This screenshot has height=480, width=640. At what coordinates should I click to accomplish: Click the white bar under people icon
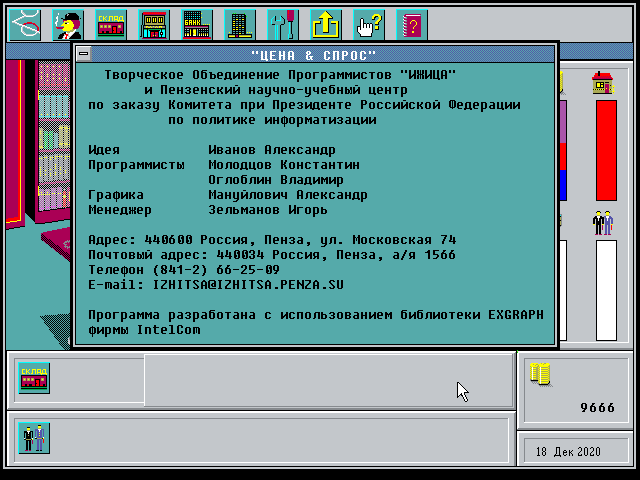pyautogui.click(x=606, y=290)
